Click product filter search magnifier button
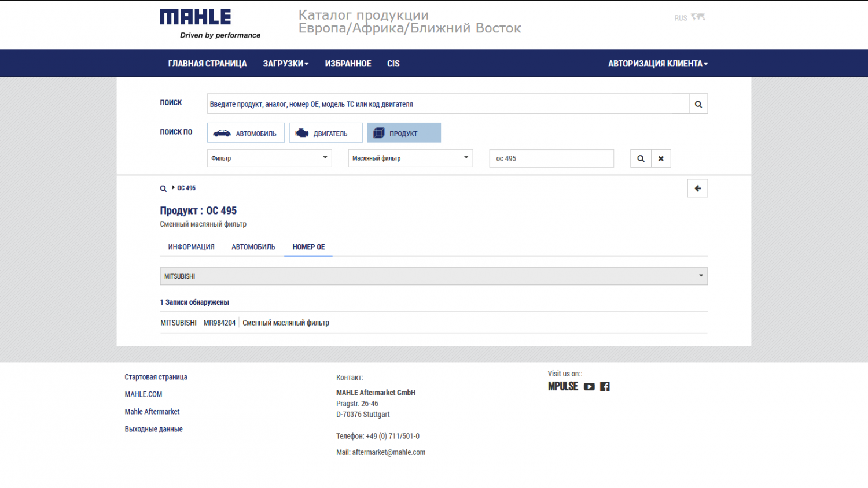This screenshot has width=868, height=488. coord(641,158)
